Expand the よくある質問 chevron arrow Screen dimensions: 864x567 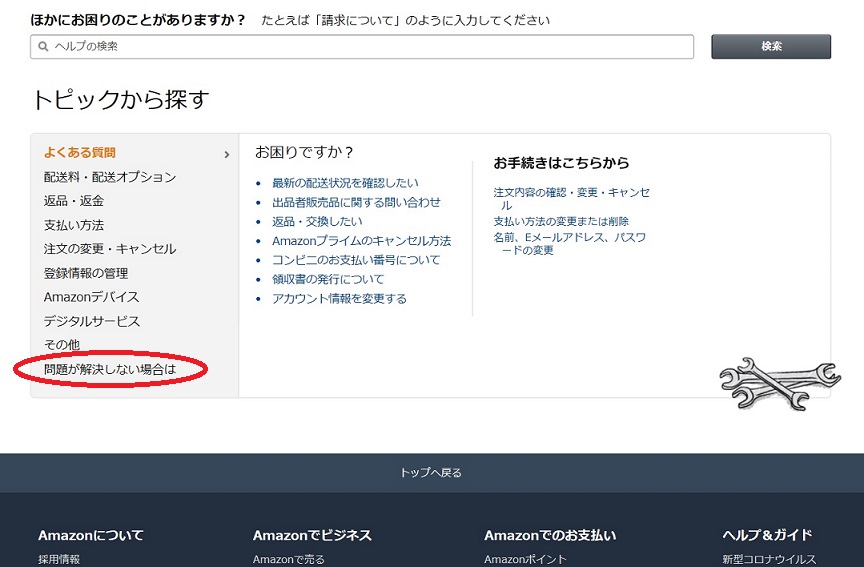(226, 155)
